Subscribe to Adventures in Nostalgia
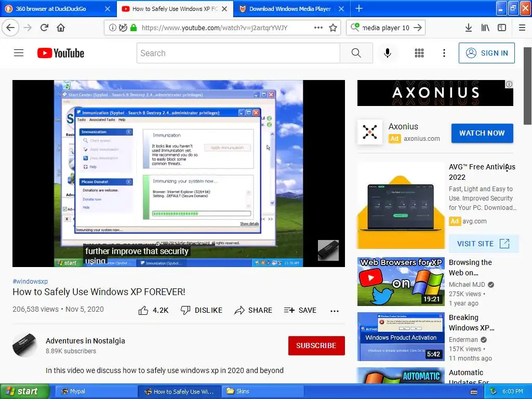This screenshot has width=532, height=399. (x=316, y=345)
